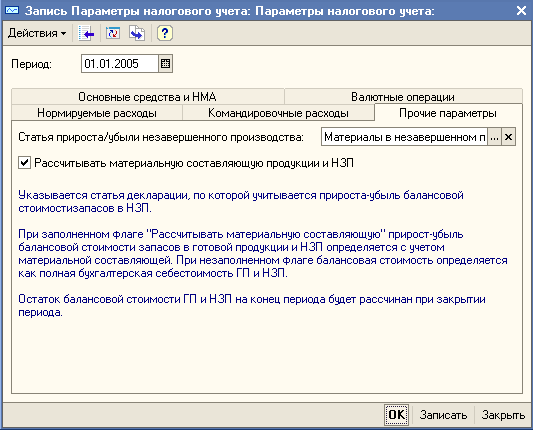Click the 'При заполненном флаге' explanation text
The width and height of the screenshot is (533, 430).
point(263,254)
